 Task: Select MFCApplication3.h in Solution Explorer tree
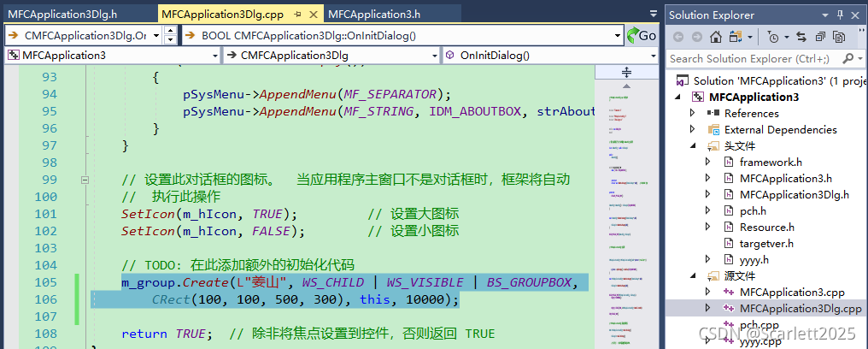point(785,179)
